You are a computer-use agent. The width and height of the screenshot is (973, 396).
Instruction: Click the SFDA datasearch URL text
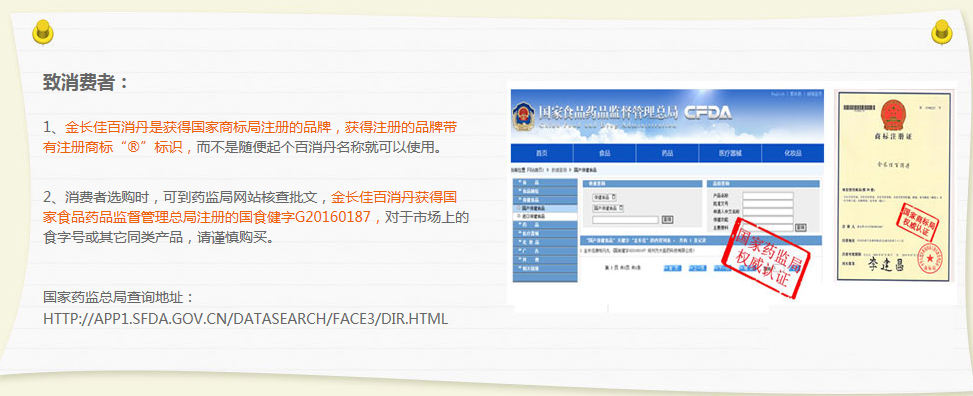tap(245, 319)
